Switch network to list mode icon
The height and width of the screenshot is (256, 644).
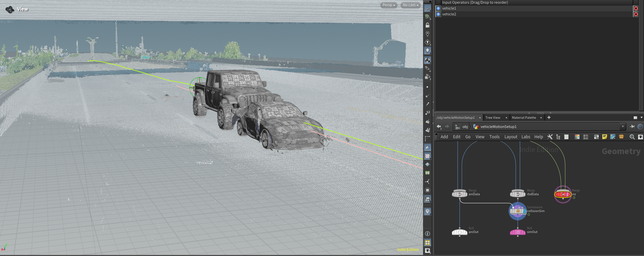click(566, 137)
